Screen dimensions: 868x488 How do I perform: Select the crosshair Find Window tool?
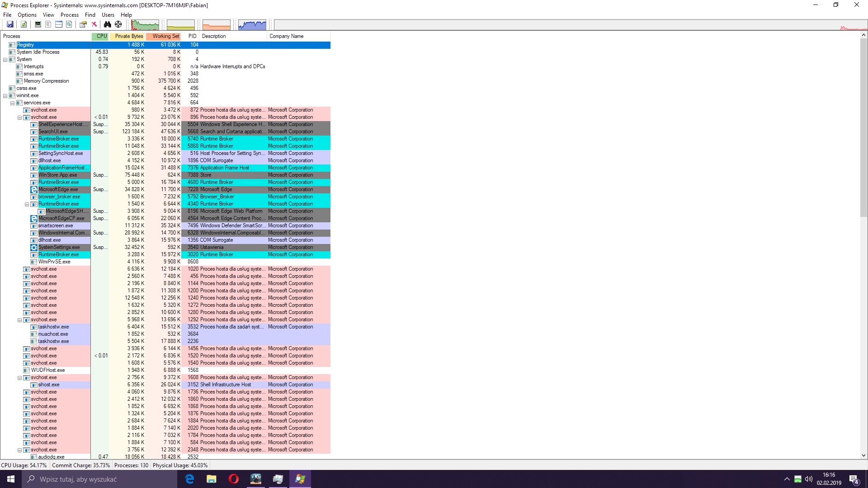click(118, 24)
